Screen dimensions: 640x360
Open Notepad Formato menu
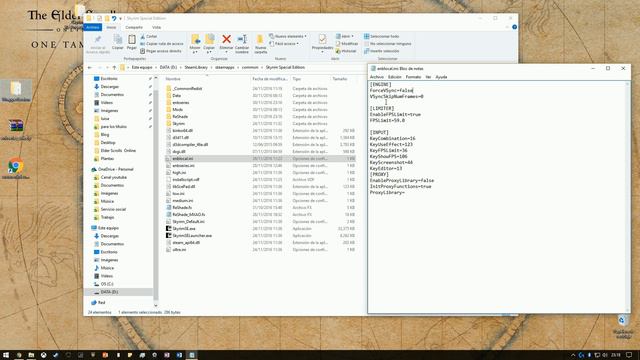pos(413,77)
